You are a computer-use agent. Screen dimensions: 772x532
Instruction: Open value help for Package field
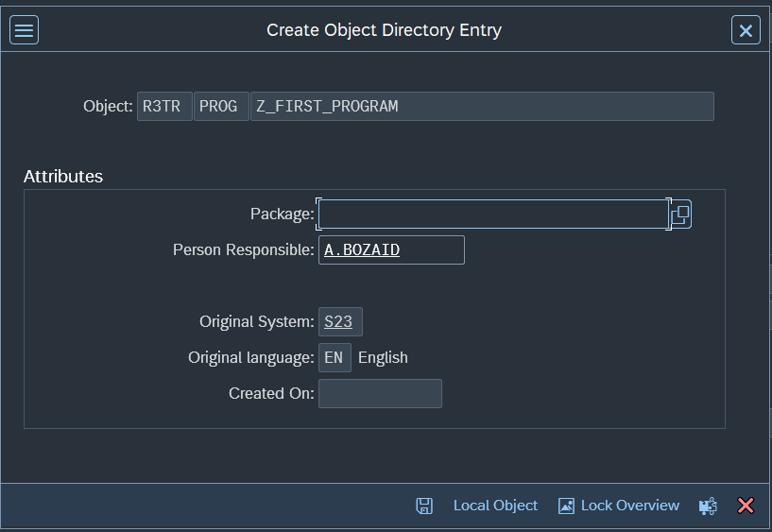681,215
